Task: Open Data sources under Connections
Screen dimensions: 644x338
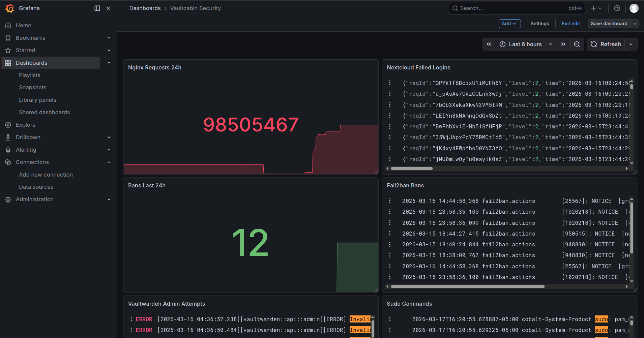Action: [36, 187]
